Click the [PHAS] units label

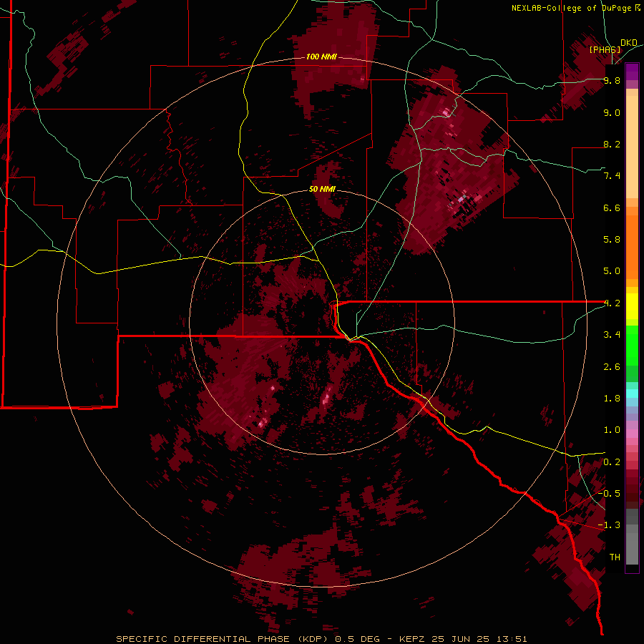(x=605, y=49)
